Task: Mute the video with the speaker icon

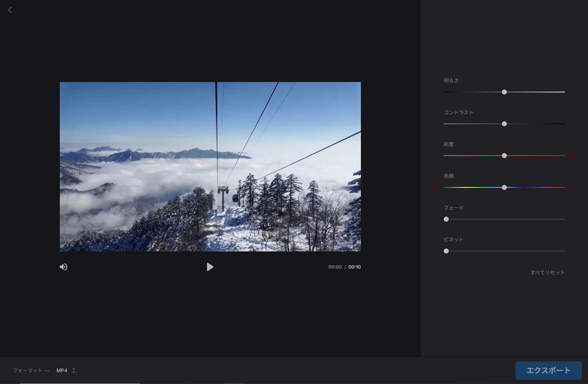Action: click(64, 267)
